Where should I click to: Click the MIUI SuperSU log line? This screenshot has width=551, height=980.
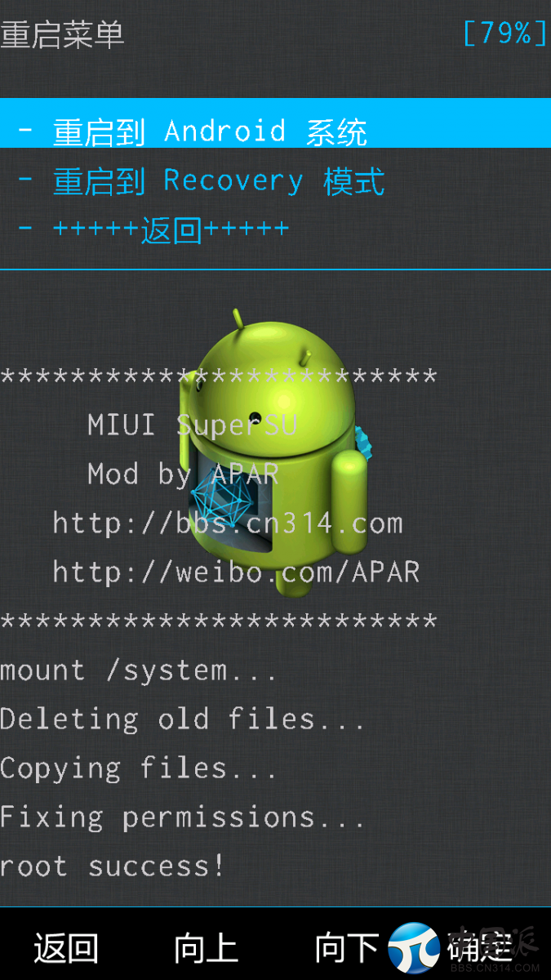pyautogui.click(x=193, y=425)
